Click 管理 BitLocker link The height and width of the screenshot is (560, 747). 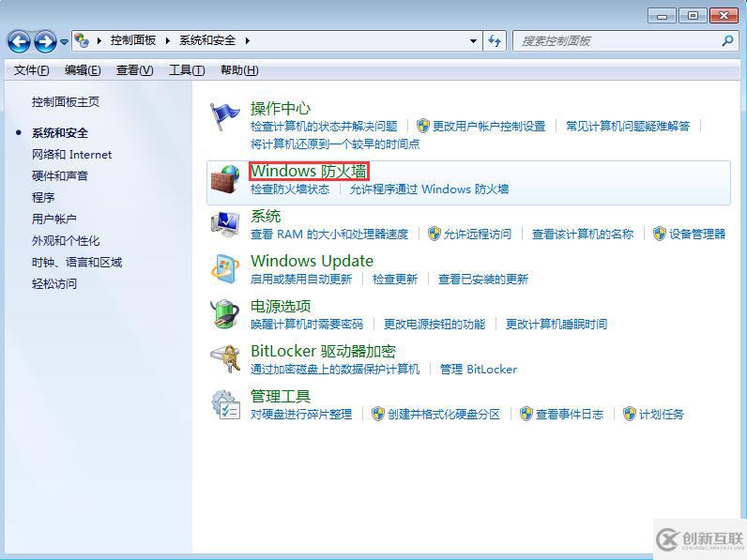click(479, 370)
